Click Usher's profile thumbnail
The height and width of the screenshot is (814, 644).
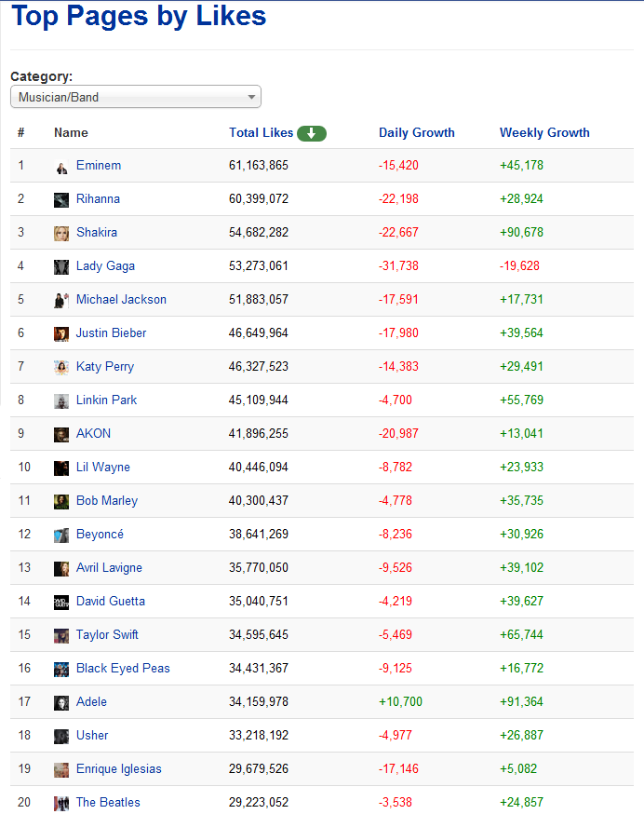coord(61,737)
